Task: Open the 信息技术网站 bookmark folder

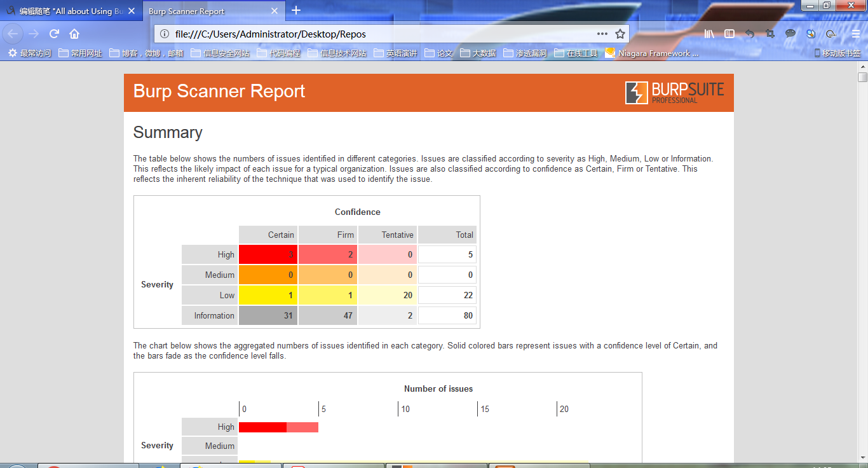Action: click(x=337, y=53)
